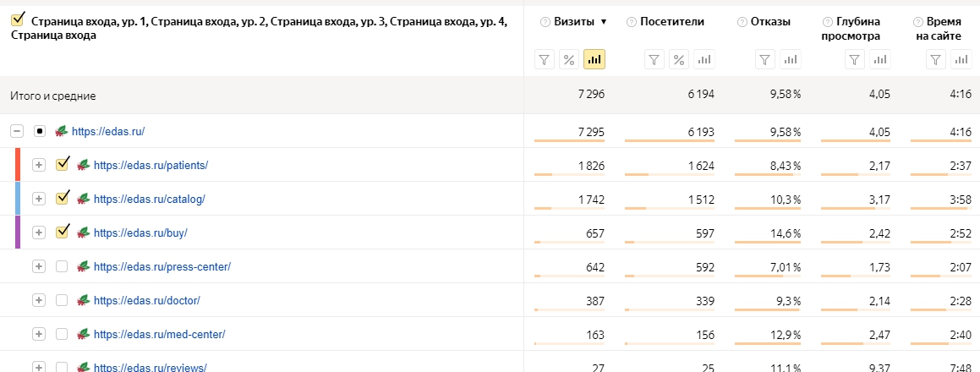This screenshot has width=980, height=372.
Task: Expand the edas.ru/catalog/ row
Action: [x=38, y=199]
